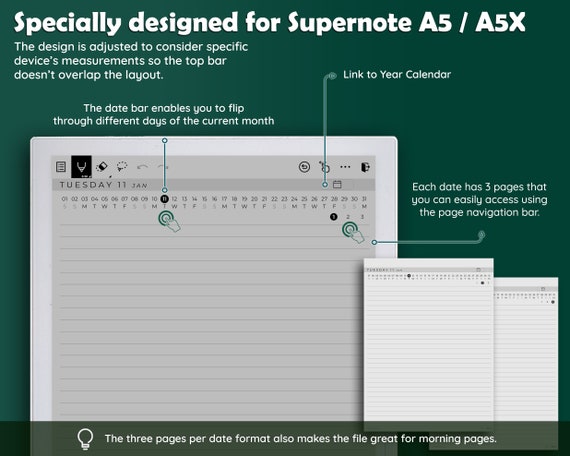Open date 22 in the date bar
This screenshot has height=456, width=570.
pos(274,199)
